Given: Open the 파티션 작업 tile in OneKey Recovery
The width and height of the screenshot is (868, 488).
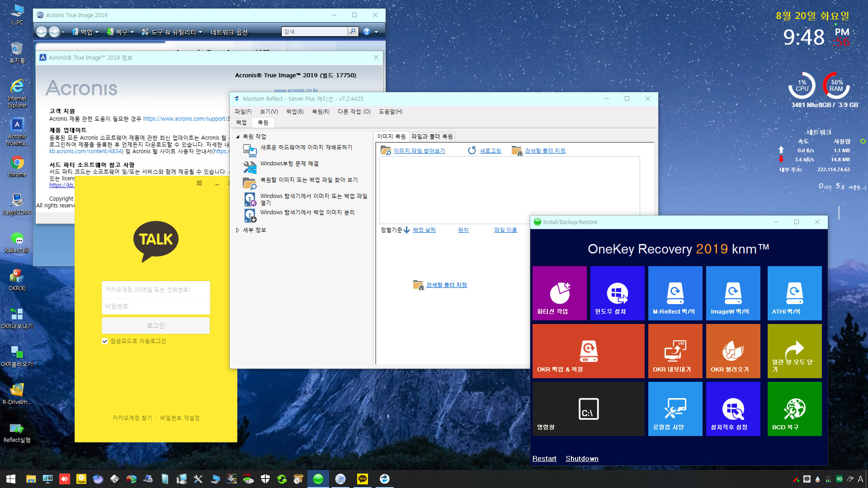Looking at the screenshot, I should 559,293.
